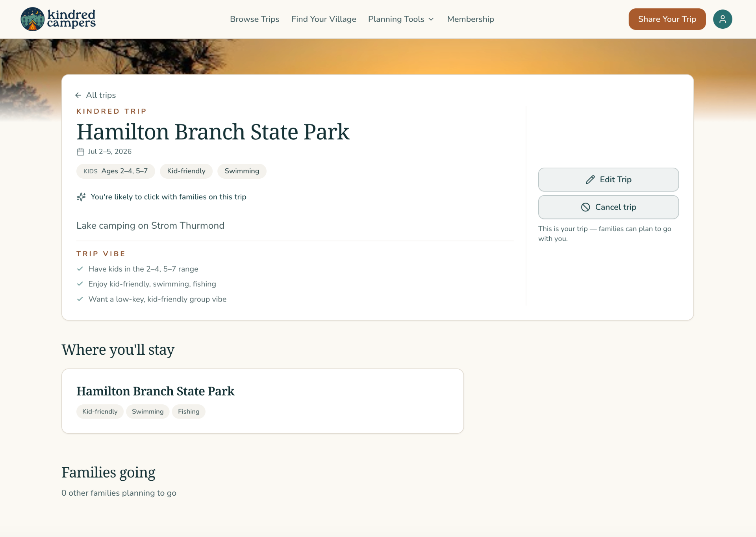Click the TRIP VIBE heading
Screen dimensions: 756x537
coord(101,254)
